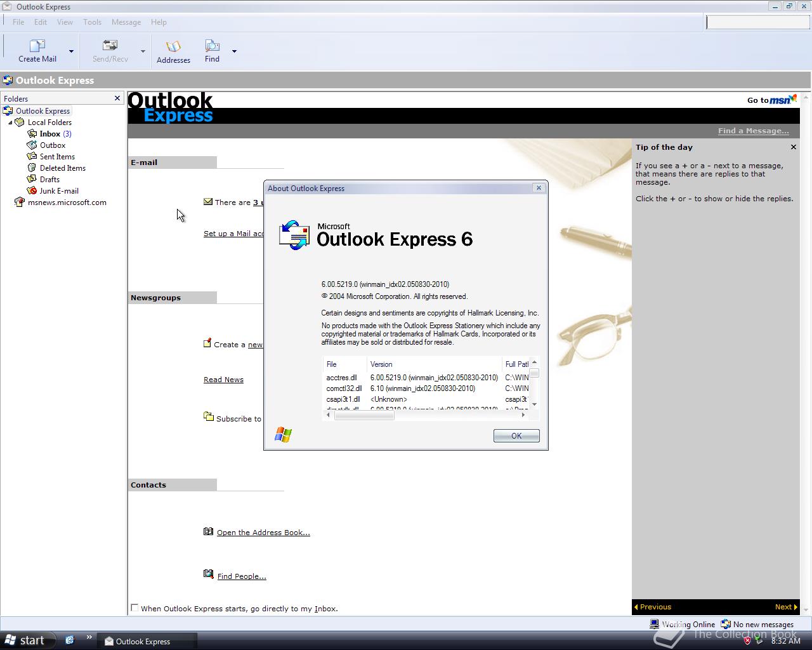
Task: Open the View menu
Action: [x=65, y=22]
